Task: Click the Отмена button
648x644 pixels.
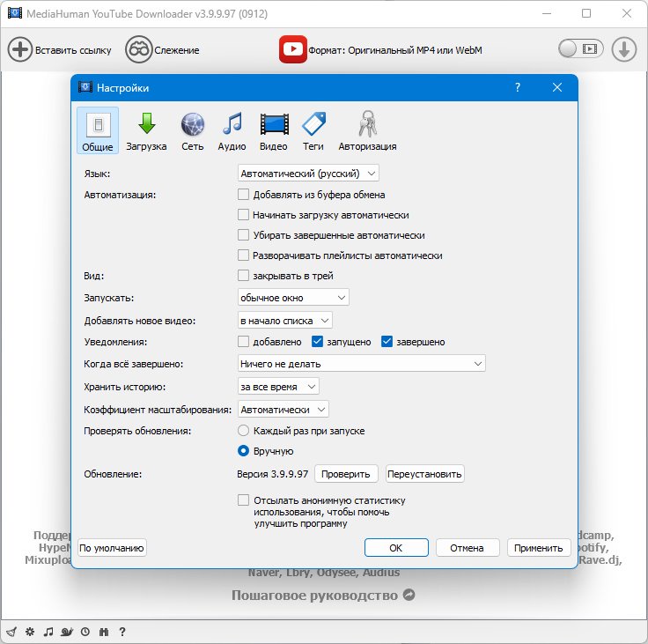Action: tap(467, 548)
